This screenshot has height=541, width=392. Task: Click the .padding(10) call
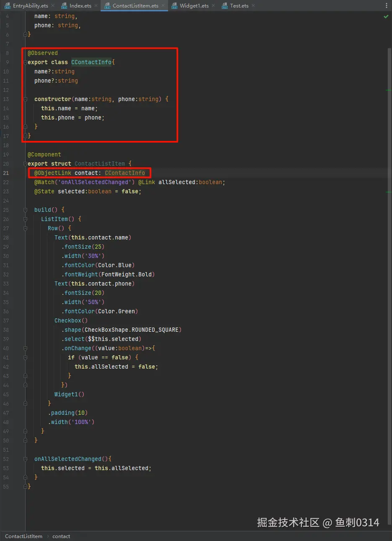(x=68, y=413)
